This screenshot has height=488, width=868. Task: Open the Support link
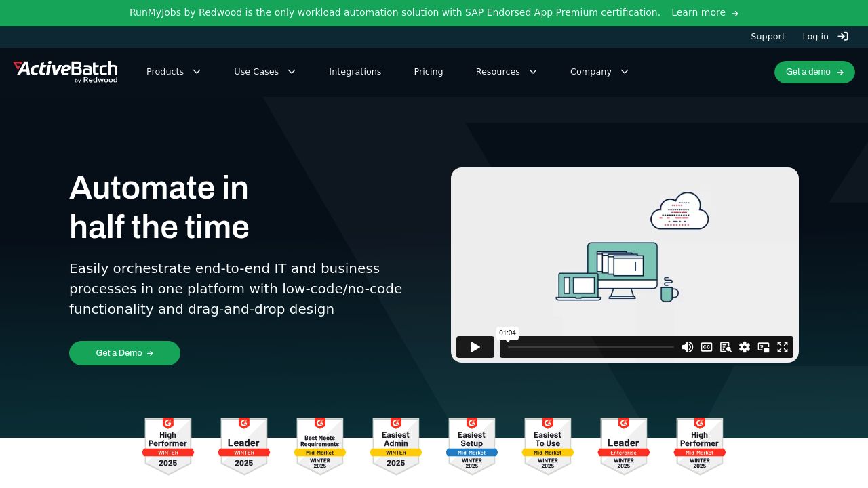pyautogui.click(x=768, y=37)
